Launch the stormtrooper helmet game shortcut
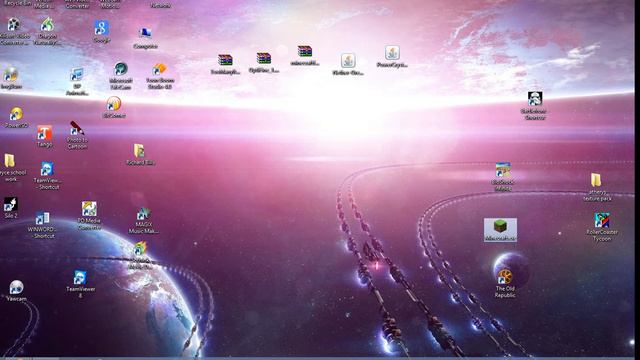640x360 pixels. point(535,99)
